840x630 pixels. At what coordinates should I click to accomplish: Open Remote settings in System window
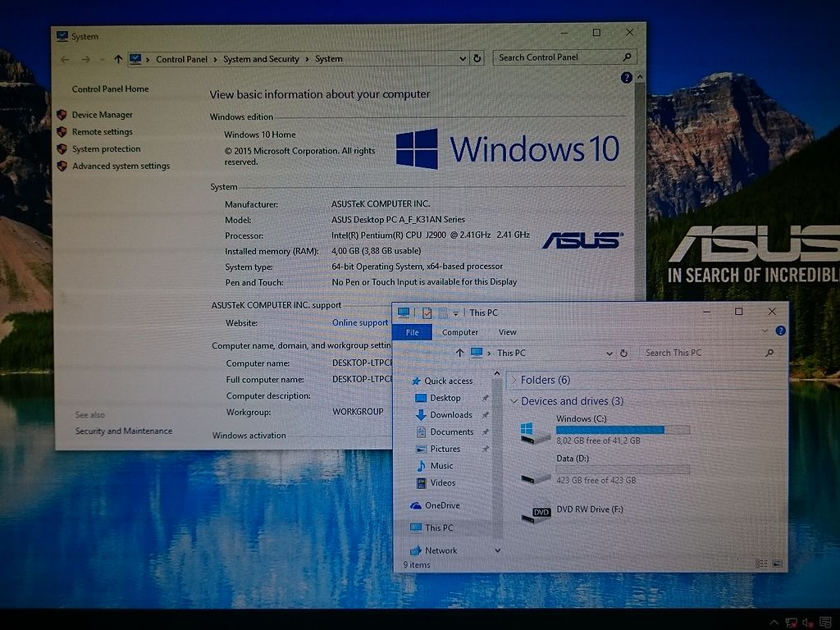coord(102,132)
